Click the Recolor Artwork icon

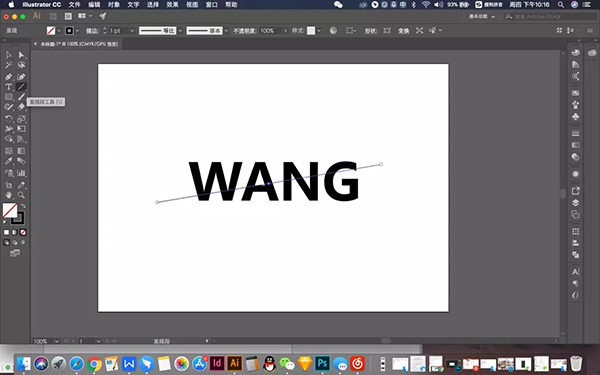[333, 31]
